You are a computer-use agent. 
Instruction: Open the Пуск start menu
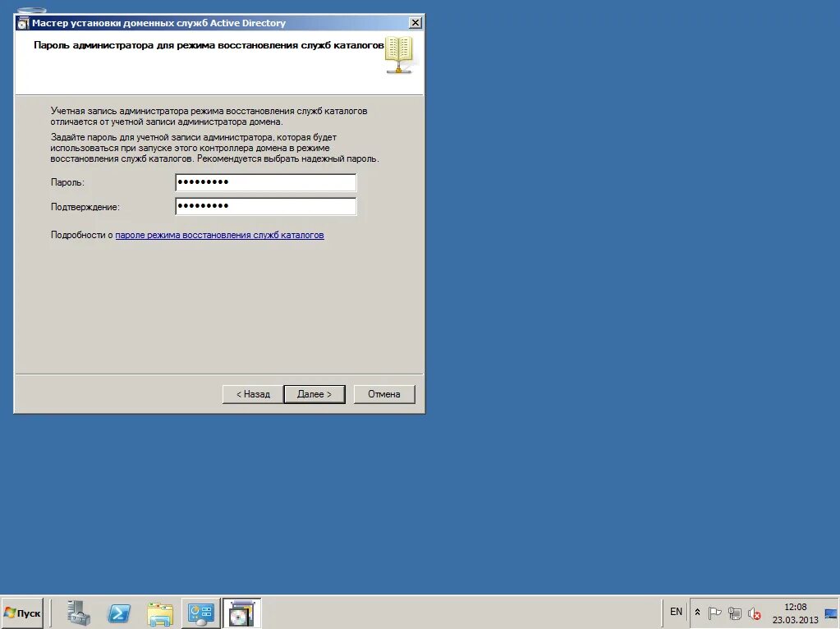click(22, 613)
